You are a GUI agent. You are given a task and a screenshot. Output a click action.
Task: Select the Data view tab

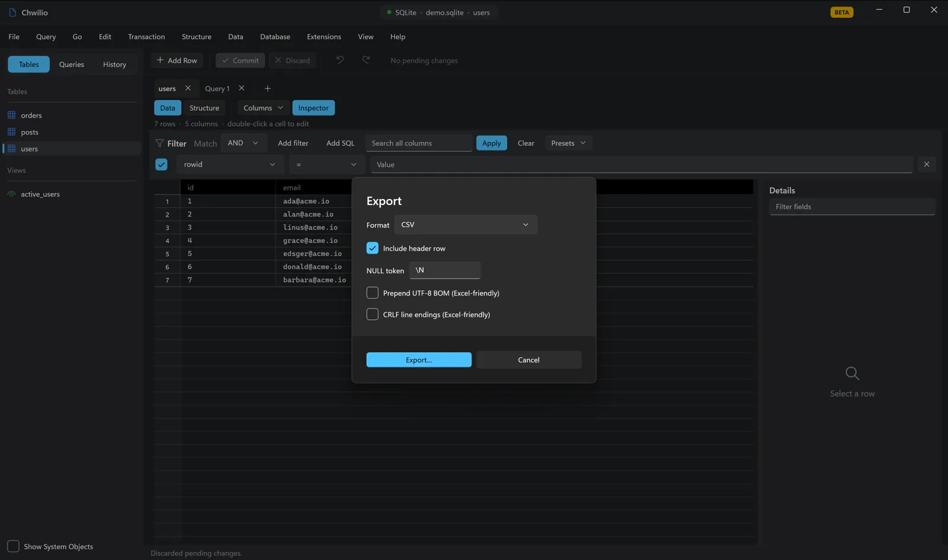tap(168, 108)
